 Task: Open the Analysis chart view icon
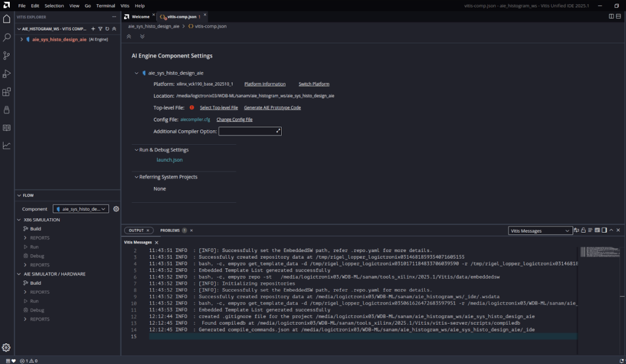pos(6,145)
